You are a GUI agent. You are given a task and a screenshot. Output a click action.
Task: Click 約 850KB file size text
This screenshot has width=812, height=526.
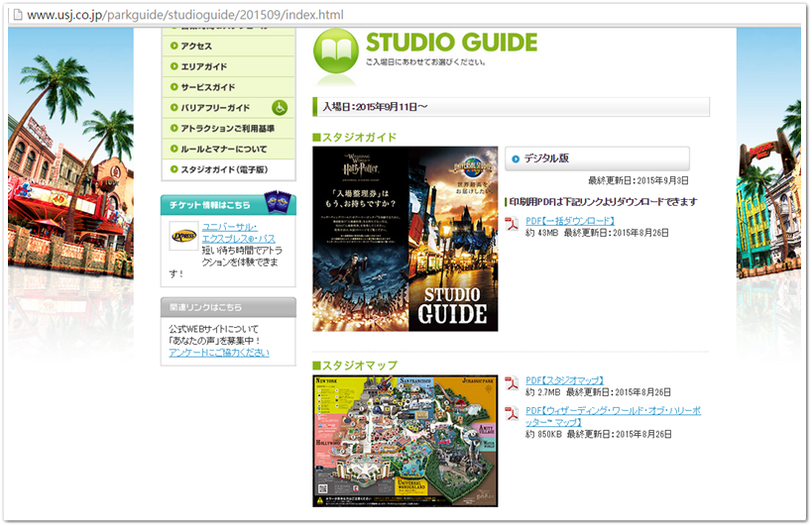(x=543, y=434)
